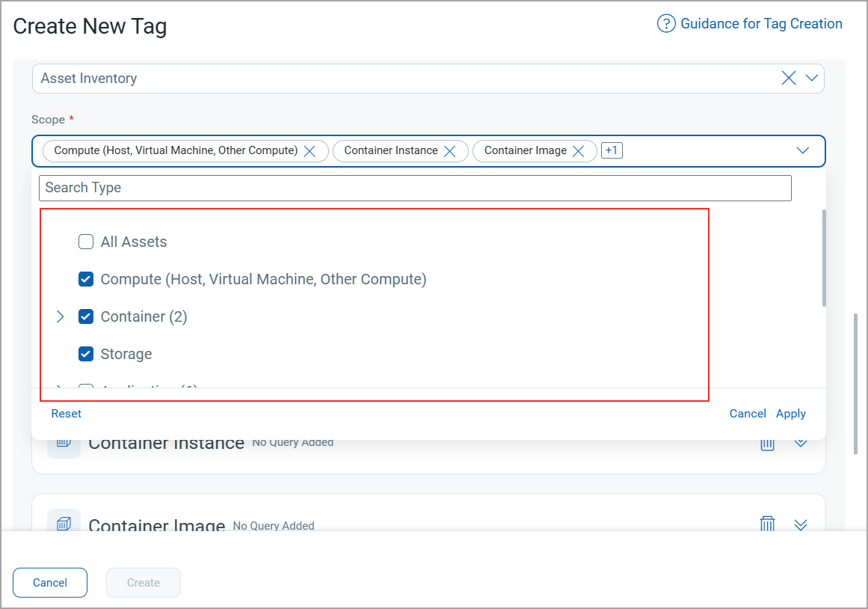Expand the Container Image query section
Viewport: 868px width, 609px height.
point(801,524)
